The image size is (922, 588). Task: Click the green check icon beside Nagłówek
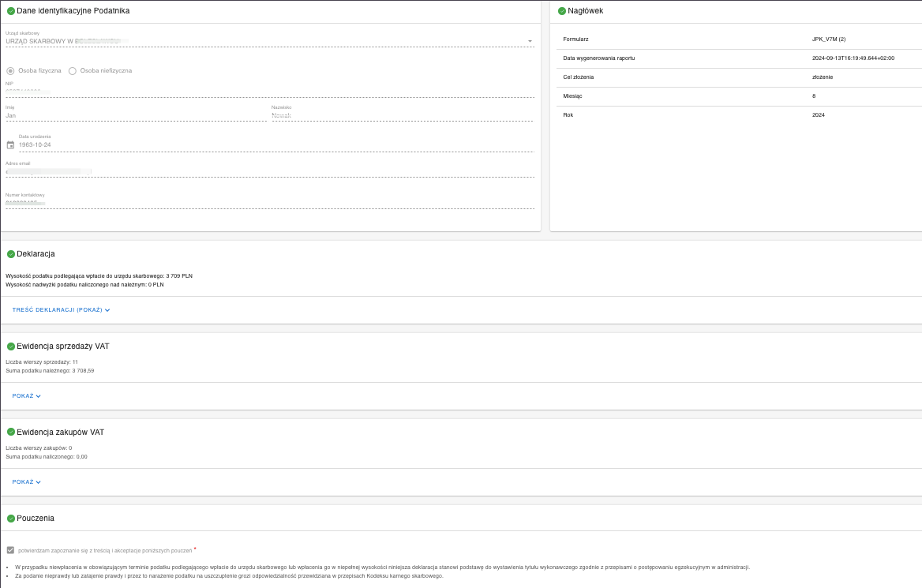(x=562, y=11)
